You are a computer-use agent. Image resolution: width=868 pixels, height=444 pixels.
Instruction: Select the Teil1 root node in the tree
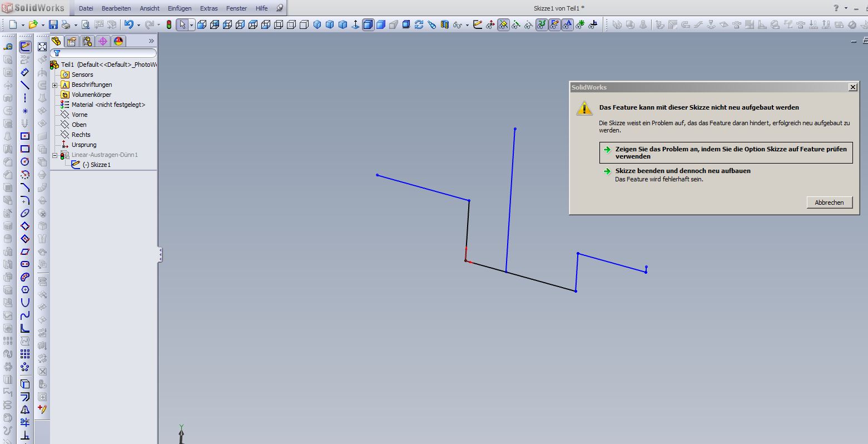103,65
